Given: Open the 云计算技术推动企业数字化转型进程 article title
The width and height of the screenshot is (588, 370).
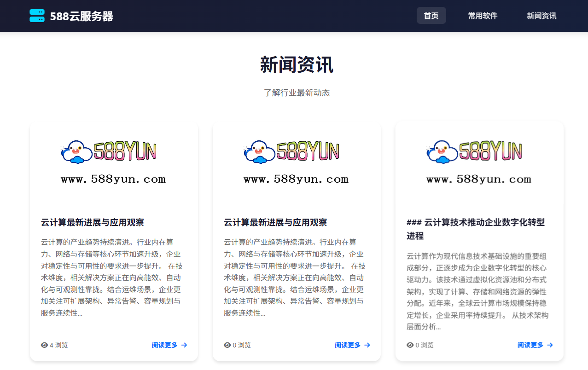Looking at the screenshot, I should pyautogui.click(x=477, y=229).
